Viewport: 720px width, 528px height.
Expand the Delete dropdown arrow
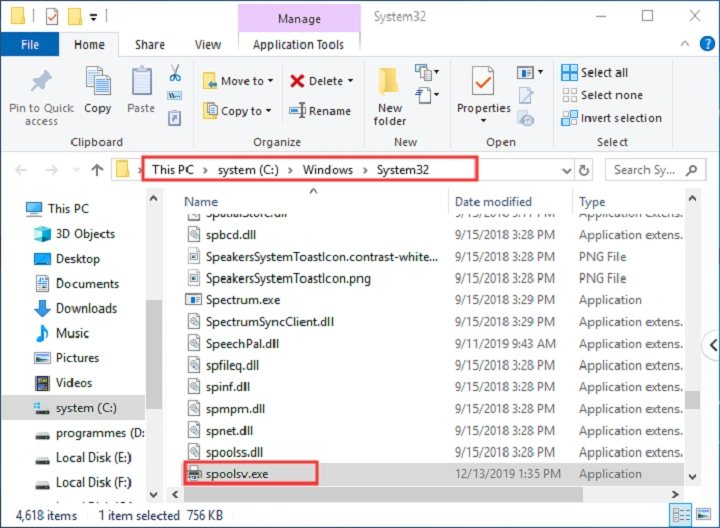coord(350,81)
